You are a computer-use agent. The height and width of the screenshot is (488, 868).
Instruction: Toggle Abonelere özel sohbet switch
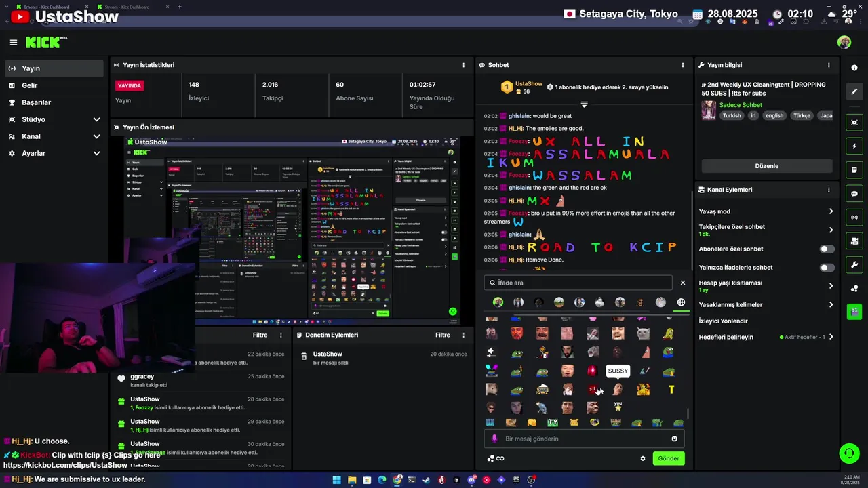827,249
